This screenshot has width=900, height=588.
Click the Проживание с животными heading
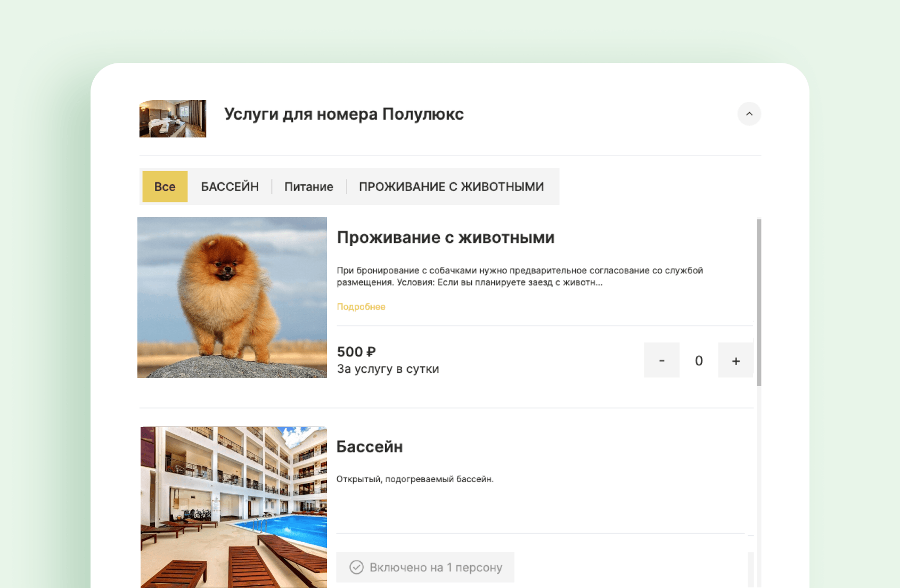(446, 238)
